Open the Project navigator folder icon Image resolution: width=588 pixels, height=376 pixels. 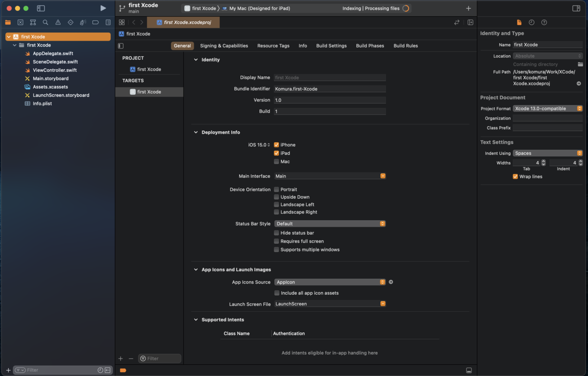8,23
